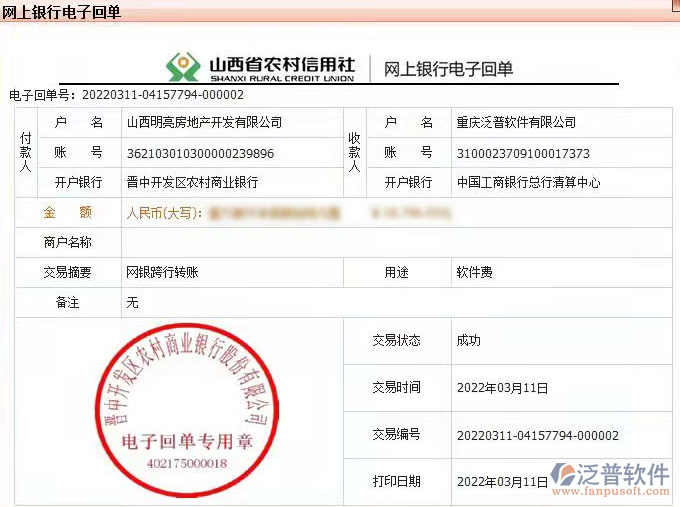Click the 打印日期 label cell
Screen dimensions: 680x507
click(x=396, y=482)
